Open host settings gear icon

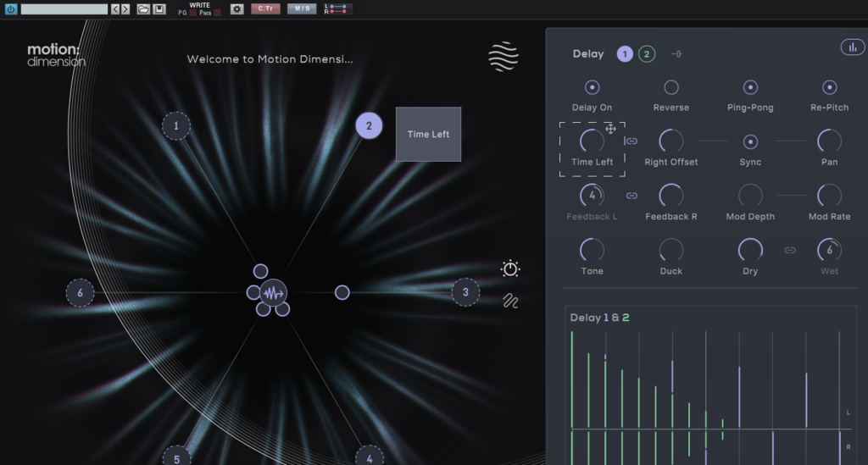[237, 8]
